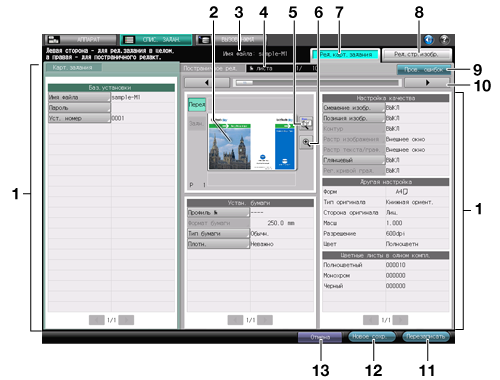Click the Настройка качества header
This screenshot has height=380, width=500.
[x=386, y=98]
